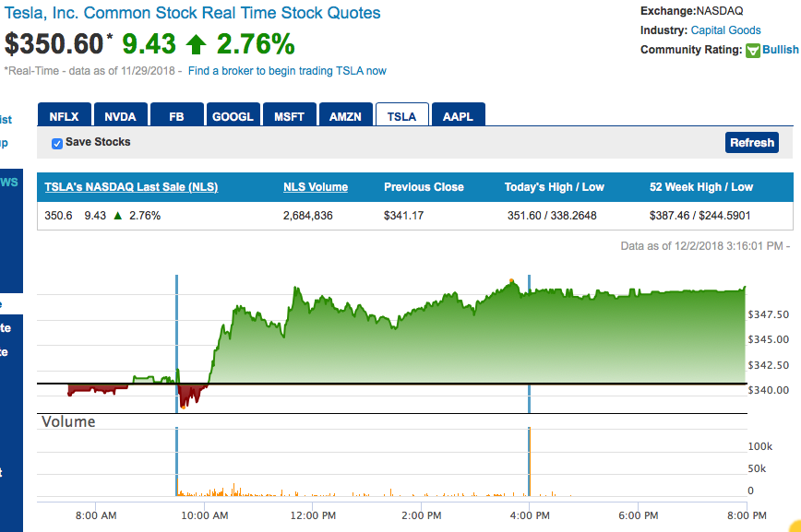Viewport: 801px width, 532px height.
Task: Click the $347.50 price axis label
Action: click(x=769, y=314)
